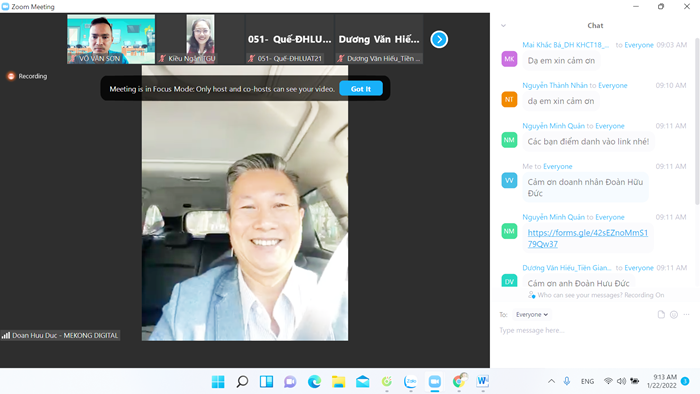Open Windows taskbar search
Screen dimensions: 700x394
pyautogui.click(x=242, y=382)
